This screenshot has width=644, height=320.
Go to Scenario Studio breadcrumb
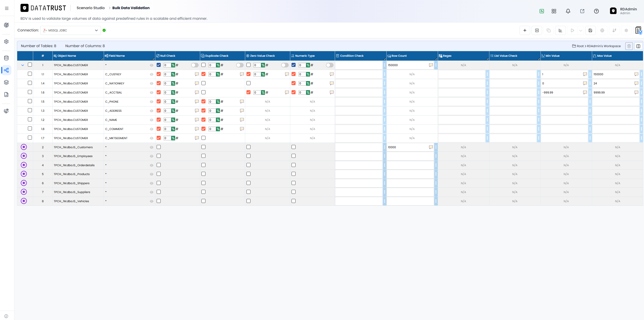[91, 8]
